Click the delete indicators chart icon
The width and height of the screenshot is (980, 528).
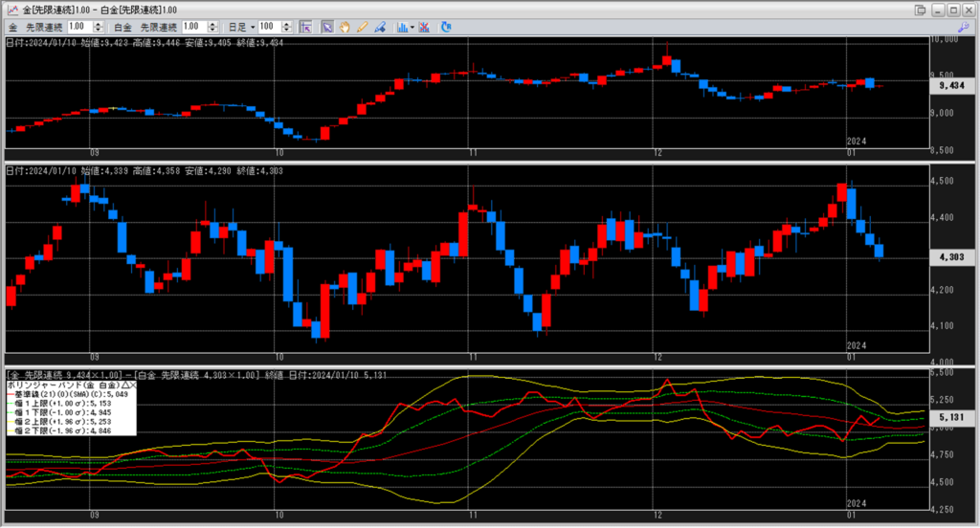[424, 27]
